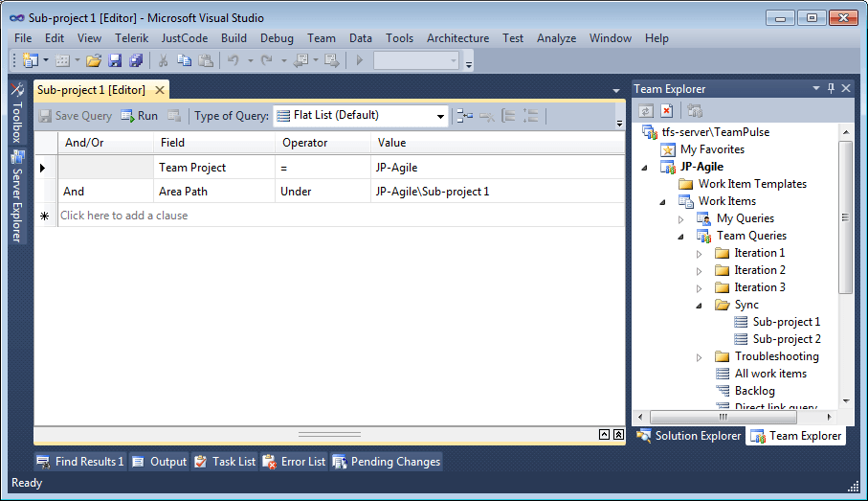Screen dimensions: 868x501
Task: Click the Ungroup Clauses icon in query toolbar
Action: pyautogui.click(x=530, y=115)
